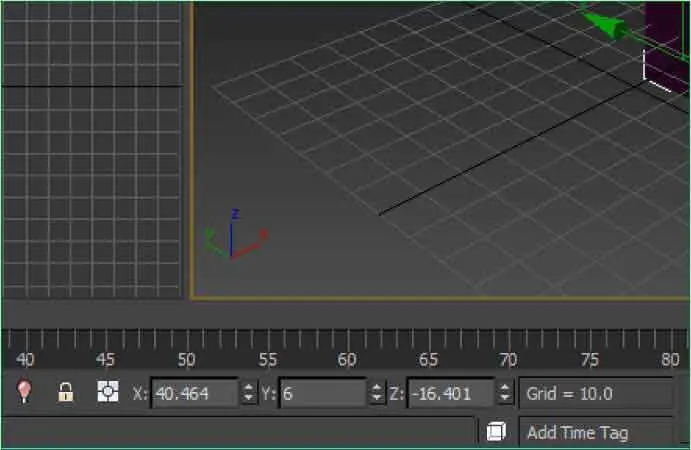Click frame 55 on the timeline

tap(267, 360)
